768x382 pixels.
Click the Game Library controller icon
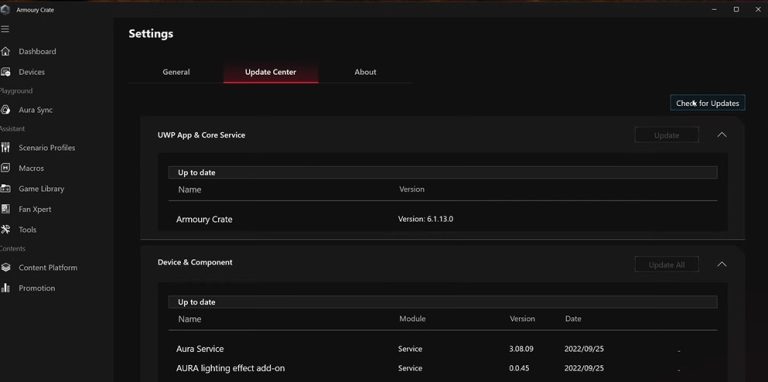6,189
